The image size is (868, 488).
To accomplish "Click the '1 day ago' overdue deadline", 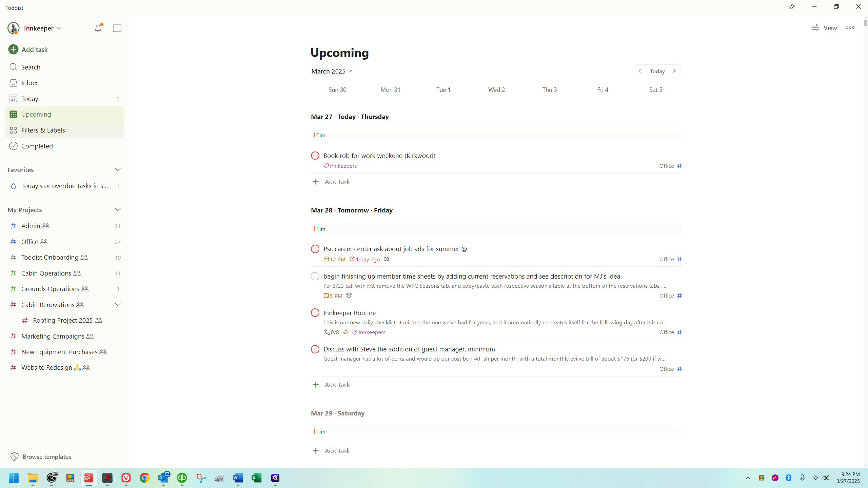I will (x=364, y=259).
